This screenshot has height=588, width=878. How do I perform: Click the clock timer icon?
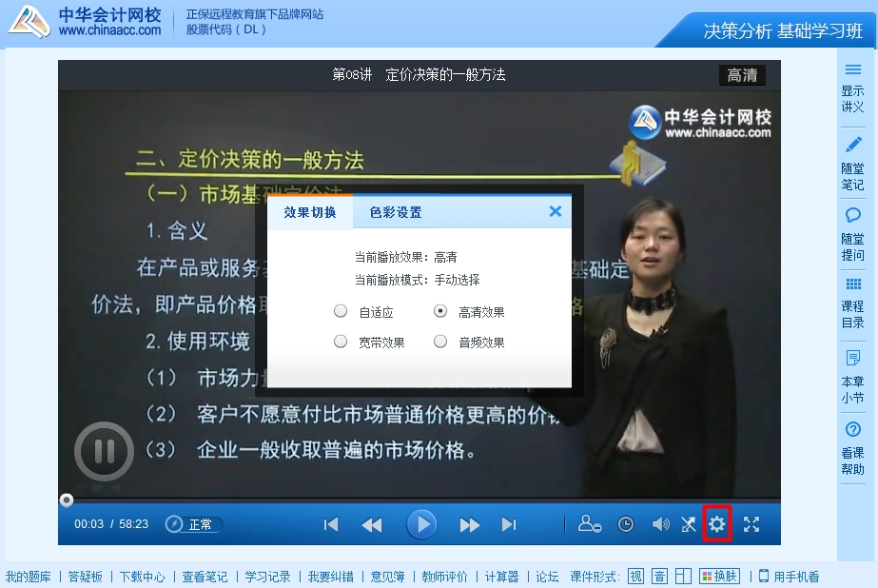point(625,524)
